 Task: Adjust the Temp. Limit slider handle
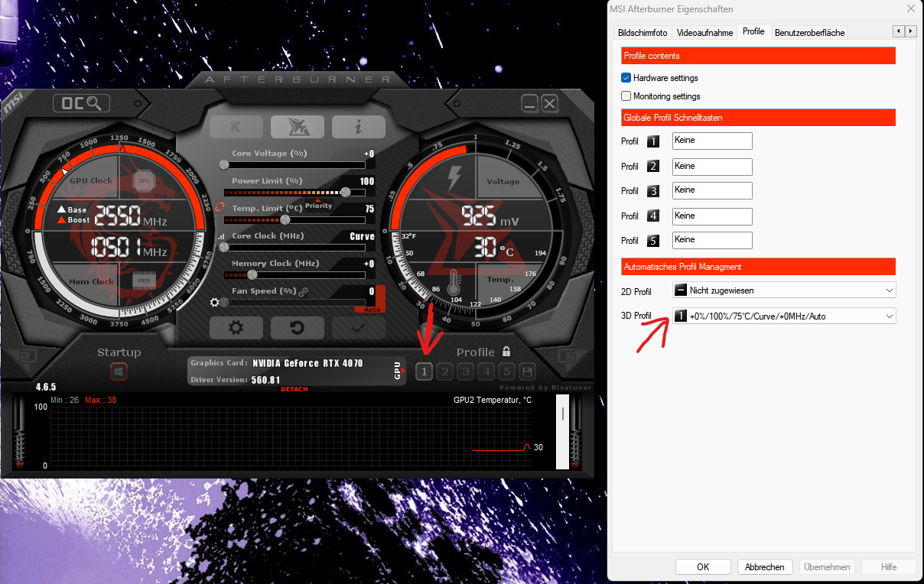point(285,219)
